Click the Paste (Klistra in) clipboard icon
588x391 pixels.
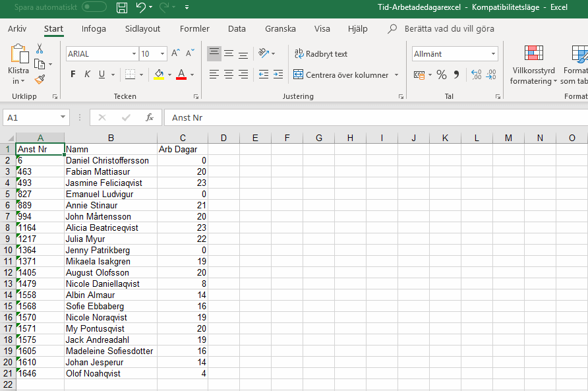pos(19,53)
